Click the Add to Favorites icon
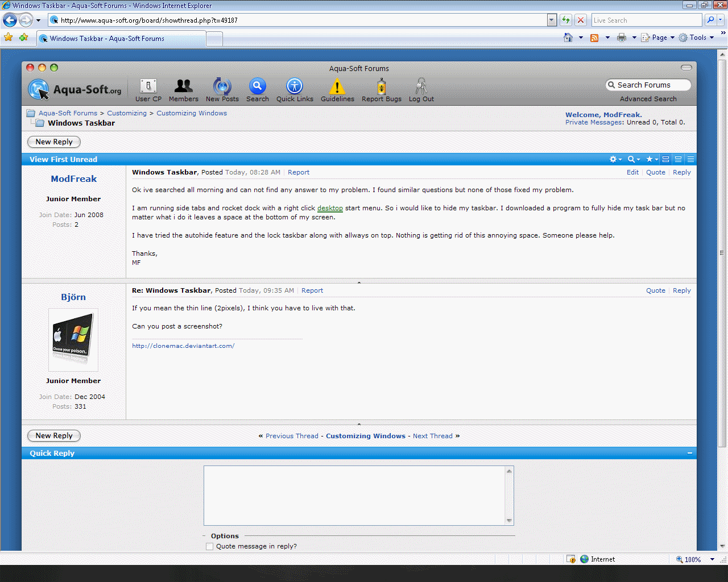The image size is (728, 582). [23, 38]
